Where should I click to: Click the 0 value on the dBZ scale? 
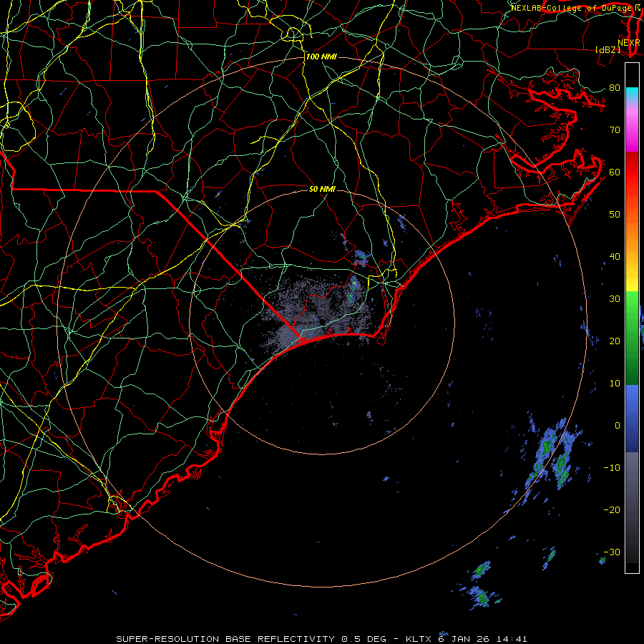coord(618,426)
